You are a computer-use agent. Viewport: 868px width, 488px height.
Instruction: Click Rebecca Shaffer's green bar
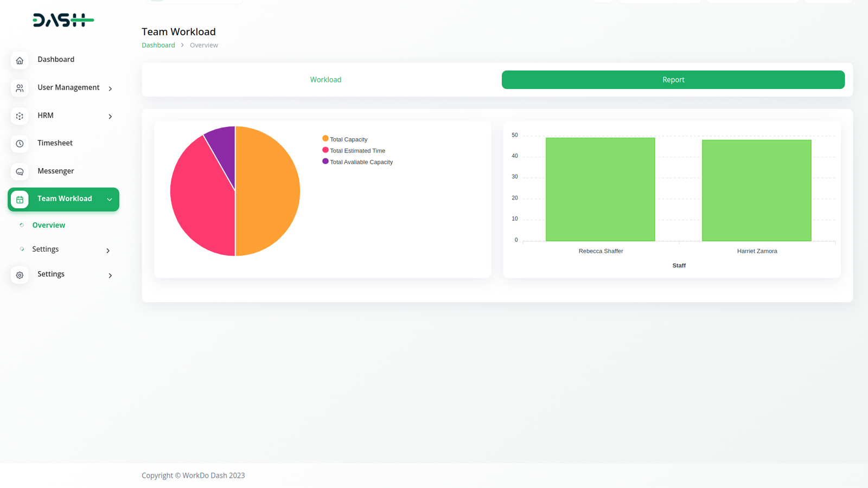pos(600,190)
